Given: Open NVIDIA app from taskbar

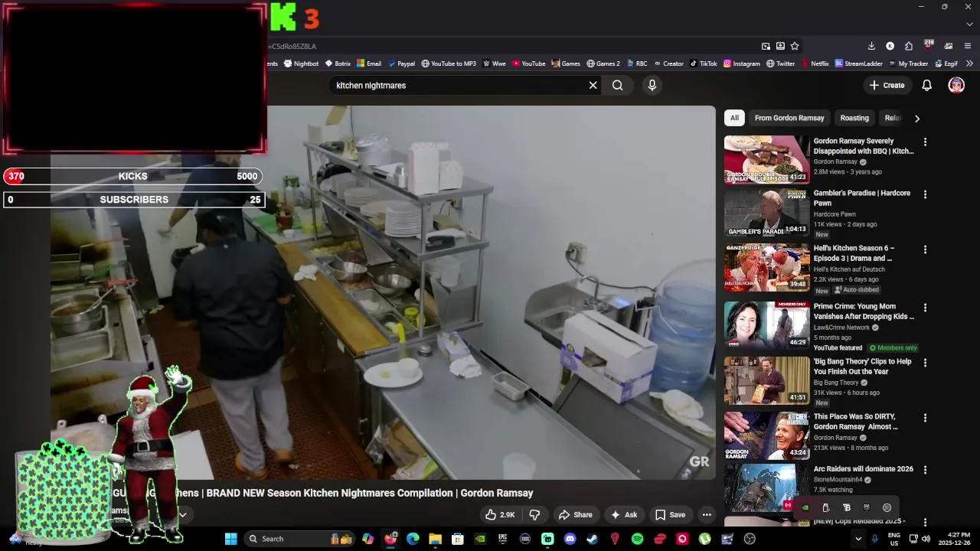Looking at the screenshot, I should click(x=480, y=539).
